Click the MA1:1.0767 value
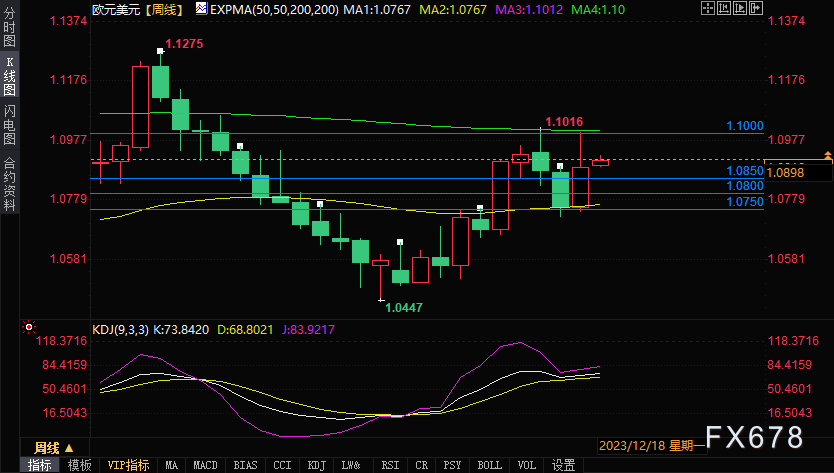 [x=377, y=10]
